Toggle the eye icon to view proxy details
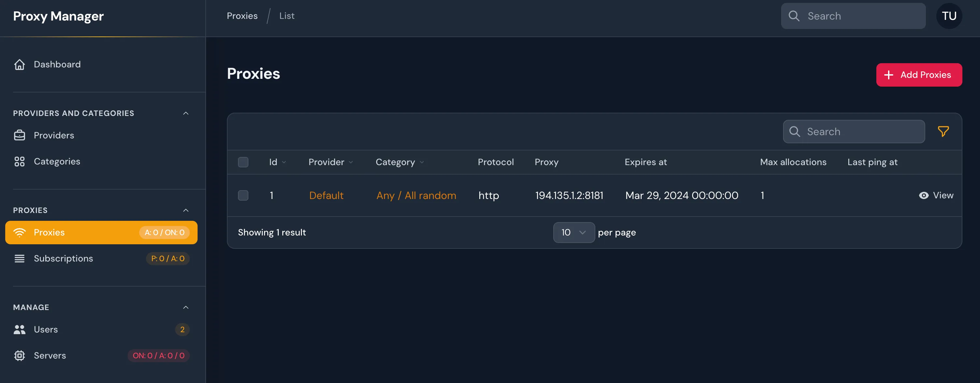 coord(924,195)
